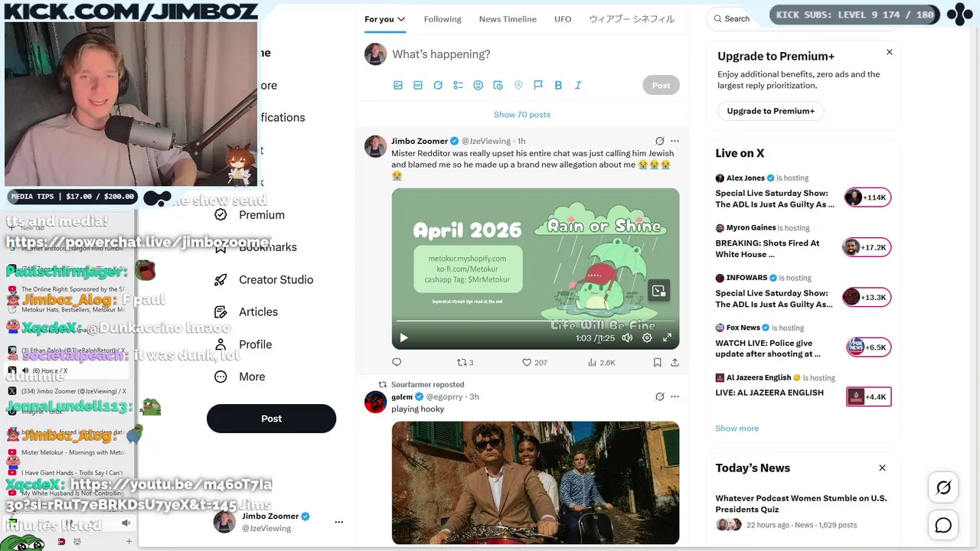
Task: Join Fox News live +6.5K
Action: [869, 347]
